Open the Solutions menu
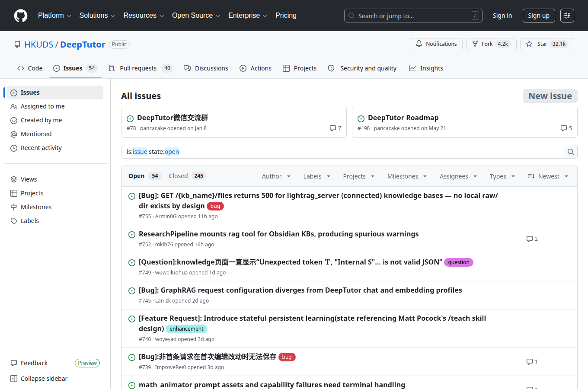 97,16
